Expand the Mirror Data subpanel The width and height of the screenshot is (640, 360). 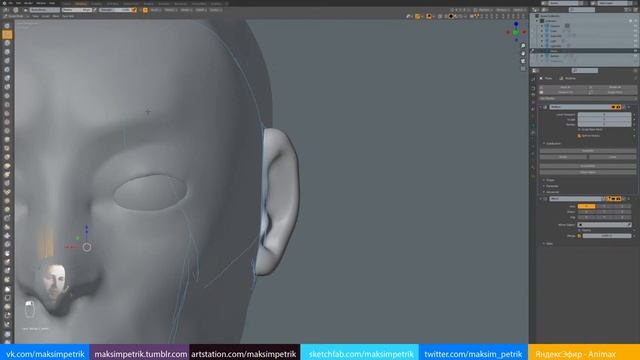(x=544, y=244)
